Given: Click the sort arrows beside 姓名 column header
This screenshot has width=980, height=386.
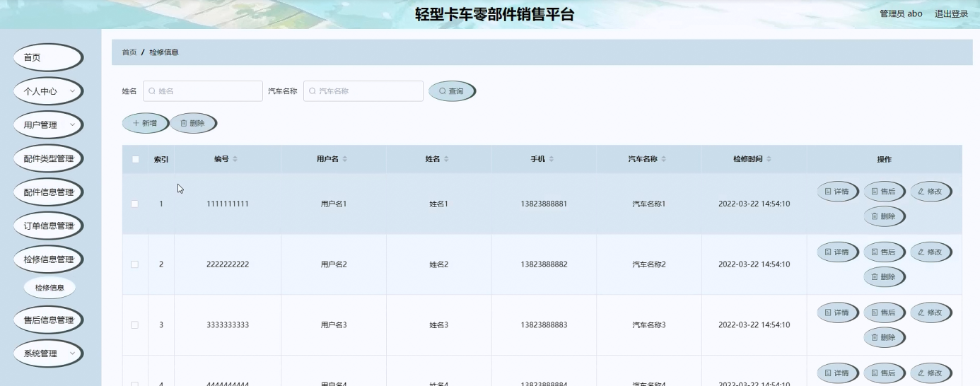Looking at the screenshot, I should pyautogui.click(x=446, y=160).
